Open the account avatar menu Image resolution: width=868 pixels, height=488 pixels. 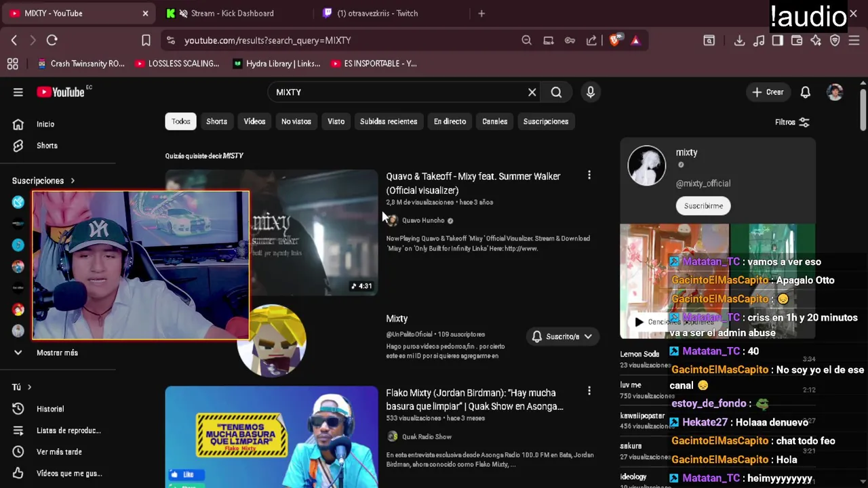click(835, 92)
